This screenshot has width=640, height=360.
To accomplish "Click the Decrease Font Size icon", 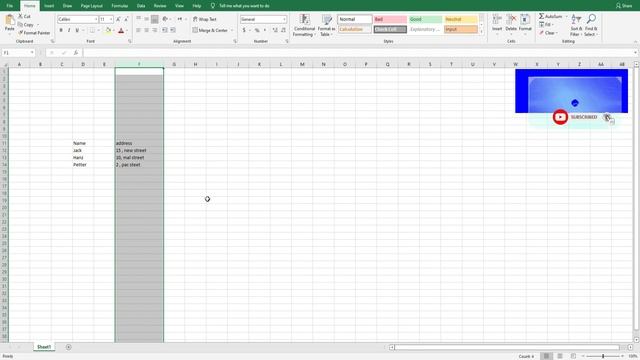I will [x=126, y=19].
